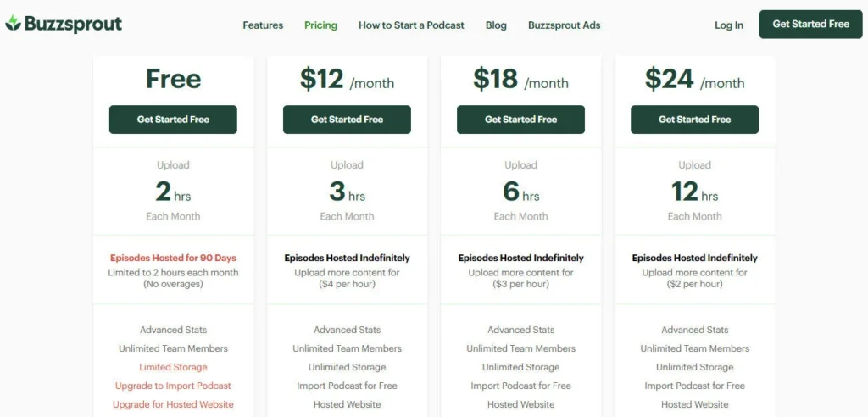This screenshot has width=868, height=417.
Task: Start the $24 plan via Get Started Free
Action: point(694,120)
